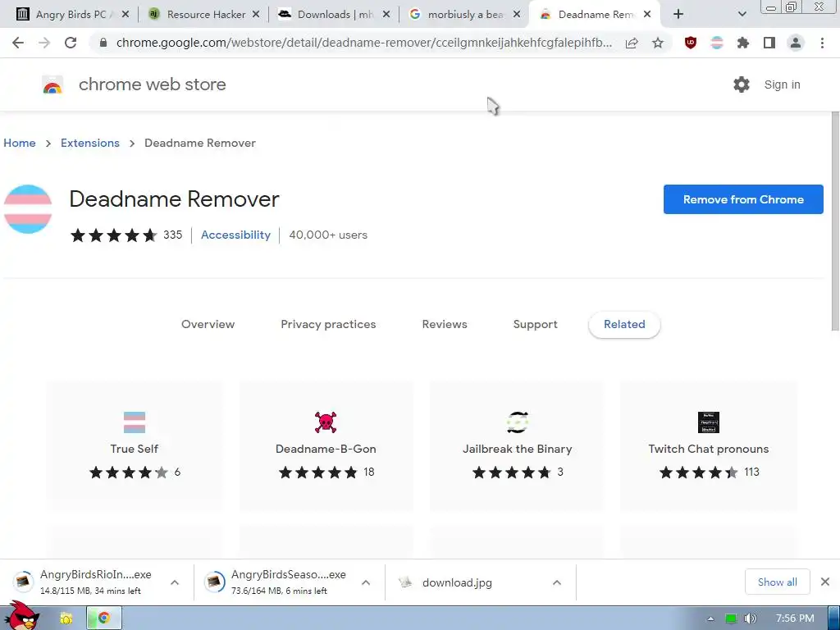This screenshot has height=630, width=840.
Task: Click the green system tray icon
Action: tap(731, 619)
